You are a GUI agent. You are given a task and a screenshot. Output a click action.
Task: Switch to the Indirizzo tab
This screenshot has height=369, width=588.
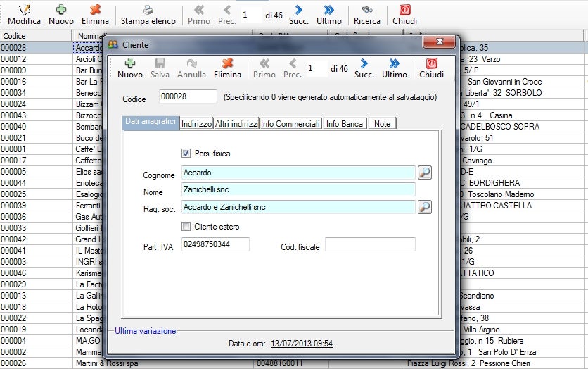[196, 123]
